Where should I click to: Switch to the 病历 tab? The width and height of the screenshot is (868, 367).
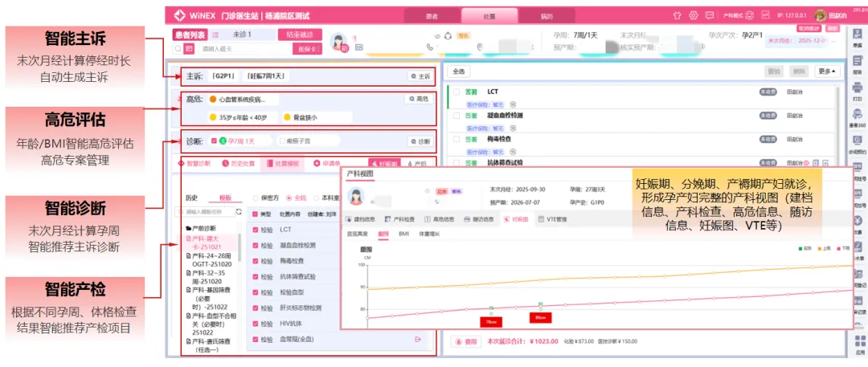[547, 15]
